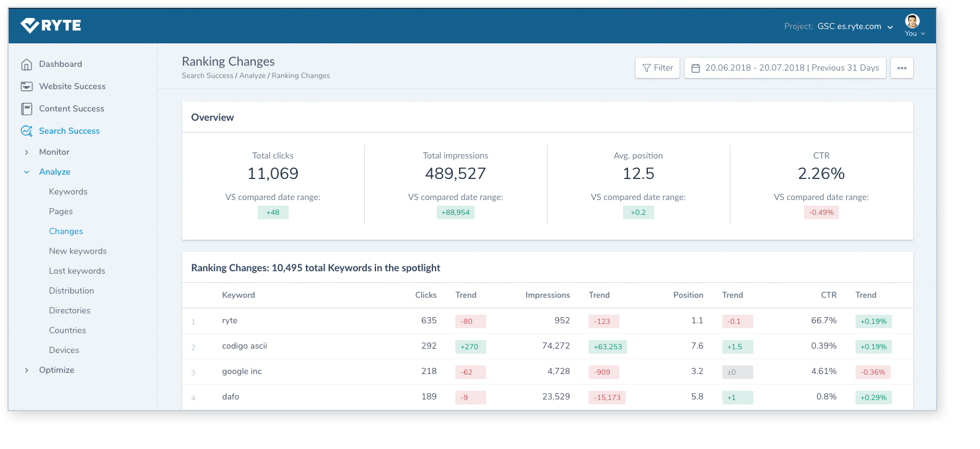The image size is (980, 449).
Task: Click the RYTE logo
Action: [51, 25]
